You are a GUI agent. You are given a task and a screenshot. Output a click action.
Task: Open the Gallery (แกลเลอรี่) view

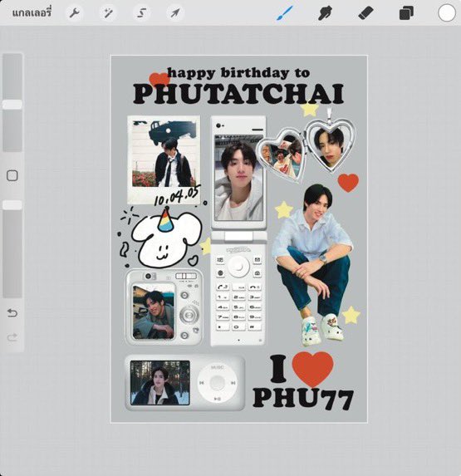(x=32, y=13)
